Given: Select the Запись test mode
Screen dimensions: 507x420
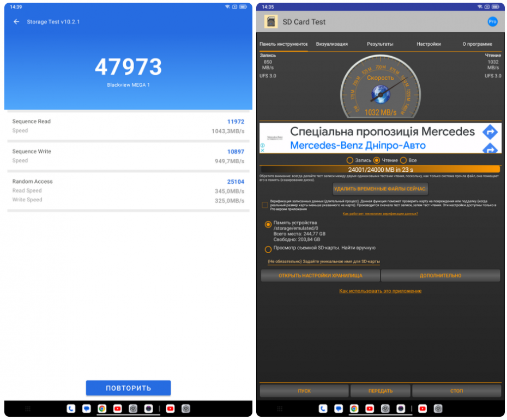Looking at the screenshot, I should click(x=350, y=160).
